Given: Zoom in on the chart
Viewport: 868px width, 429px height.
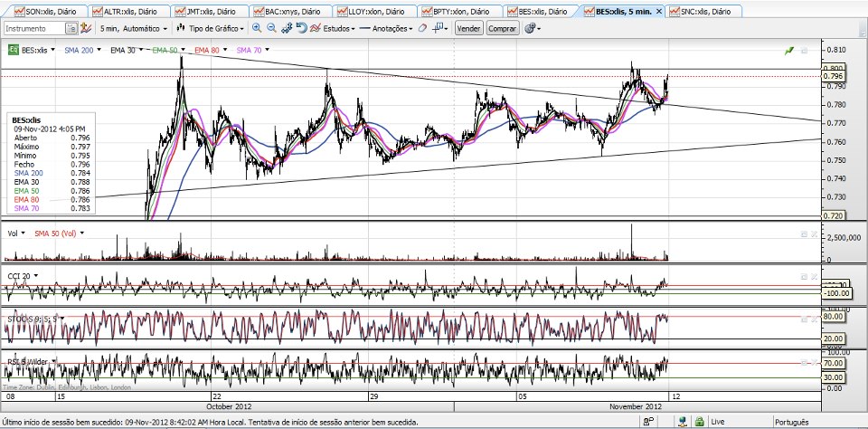Looking at the screenshot, I should pos(257,28).
